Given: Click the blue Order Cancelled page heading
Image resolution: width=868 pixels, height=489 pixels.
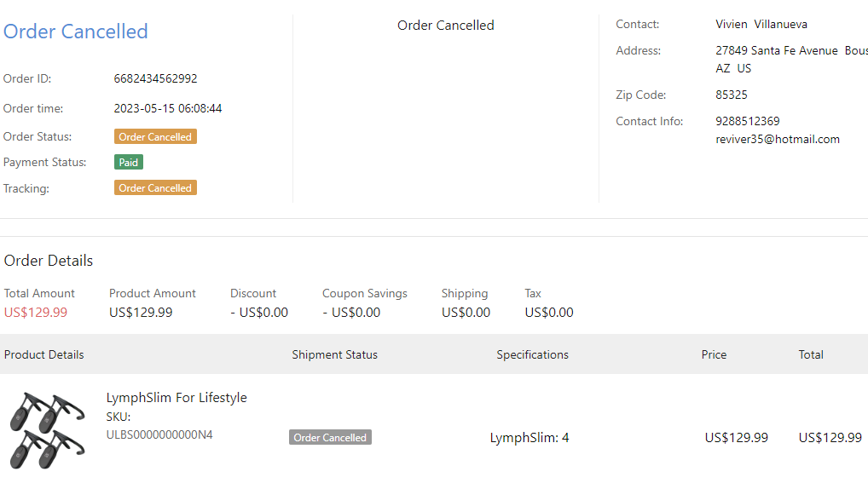Looking at the screenshot, I should [76, 32].
